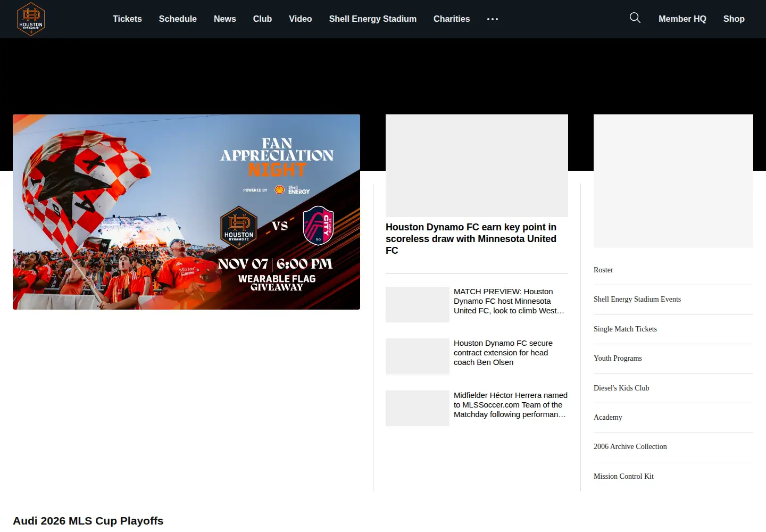Screen dimensions: 766x532
Task: Select Single Match Tickets link
Action: 625,329
